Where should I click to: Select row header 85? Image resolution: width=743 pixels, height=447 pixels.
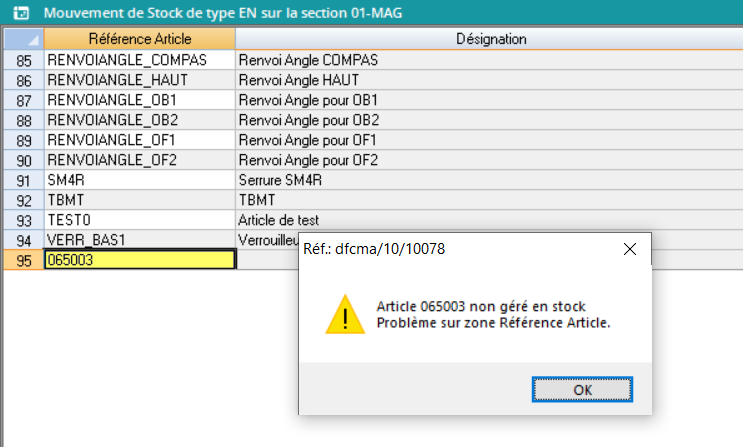[24, 60]
